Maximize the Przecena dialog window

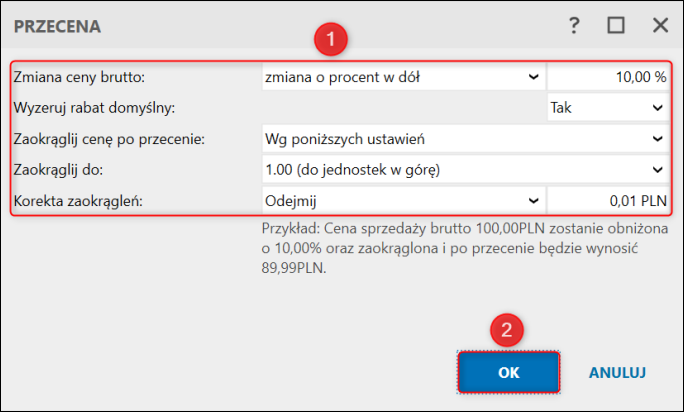pos(616,26)
